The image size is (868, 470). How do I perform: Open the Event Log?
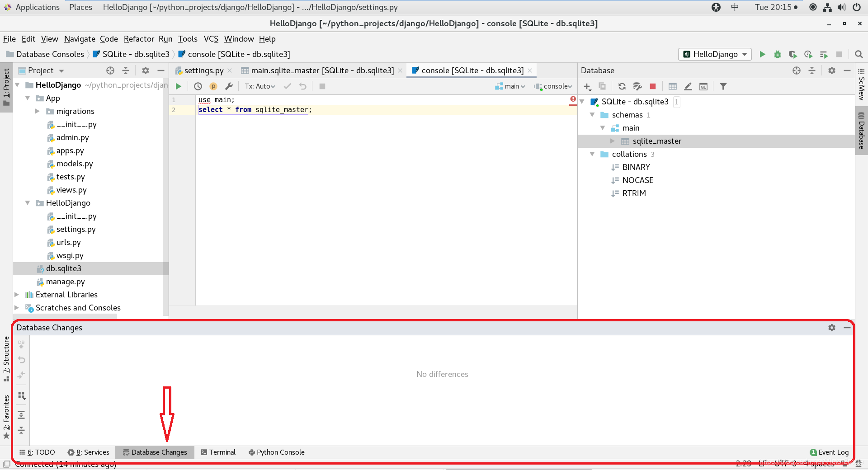click(829, 452)
